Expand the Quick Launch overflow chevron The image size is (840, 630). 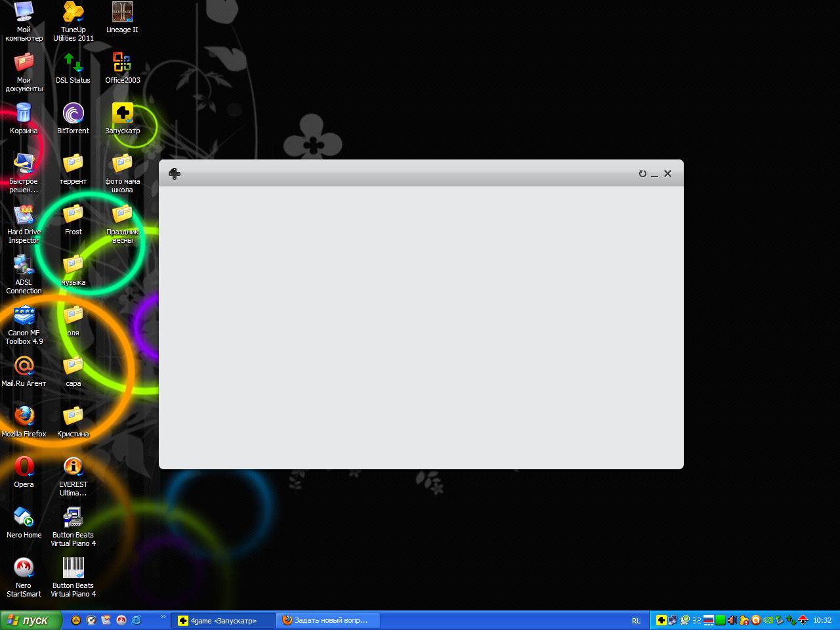click(163, 617)
